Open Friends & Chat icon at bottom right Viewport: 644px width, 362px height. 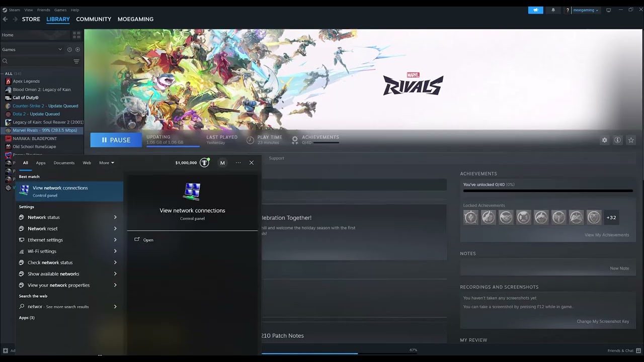638,350
